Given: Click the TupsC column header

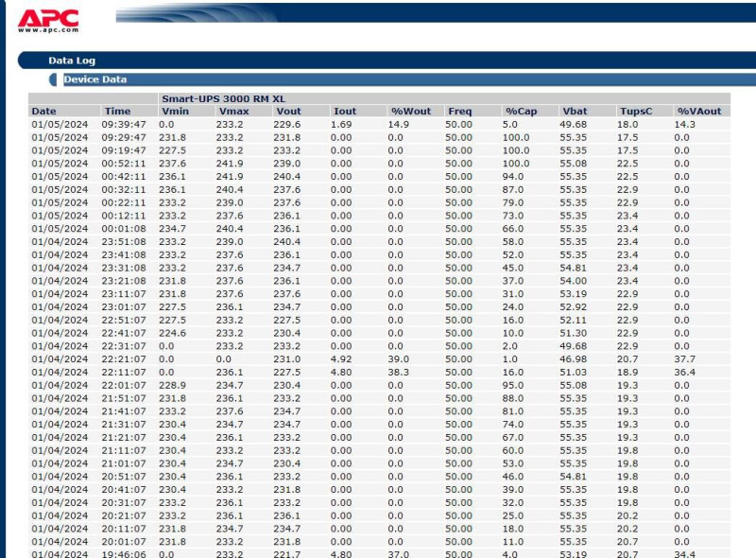Looking at the screenshot, I should [x=636, y=111].
